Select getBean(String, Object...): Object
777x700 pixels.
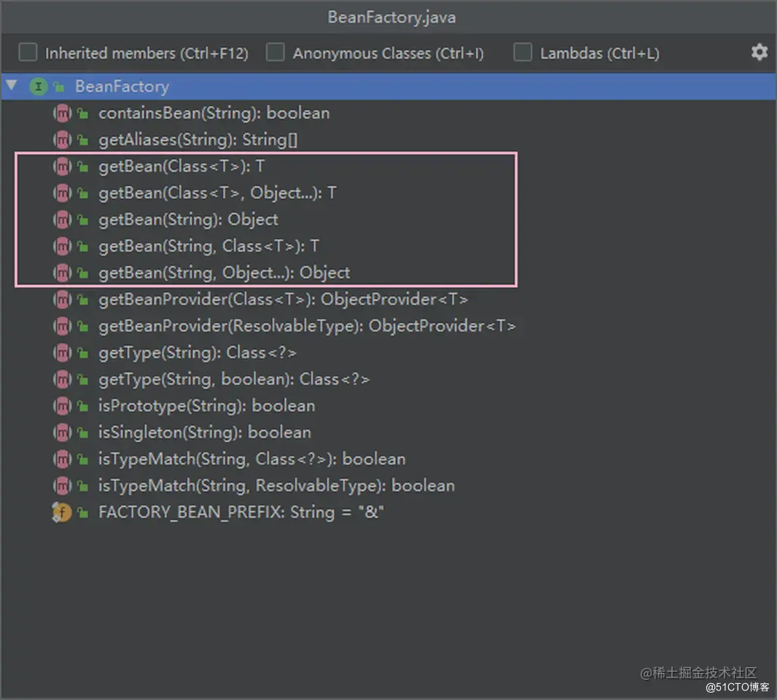[224, 273]
